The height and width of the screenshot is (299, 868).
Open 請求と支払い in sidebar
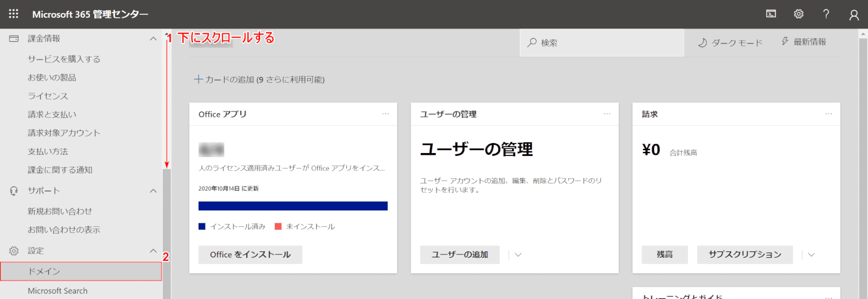(52, 114)
